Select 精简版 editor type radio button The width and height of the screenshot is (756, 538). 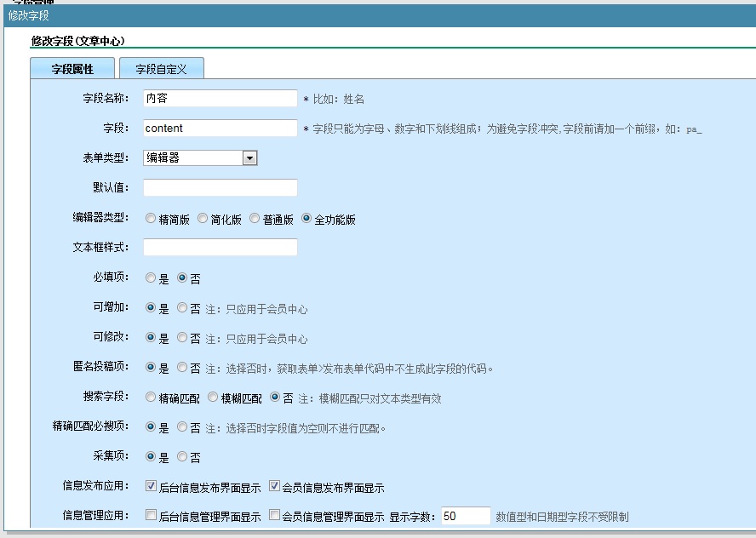[x=152, y=219]
